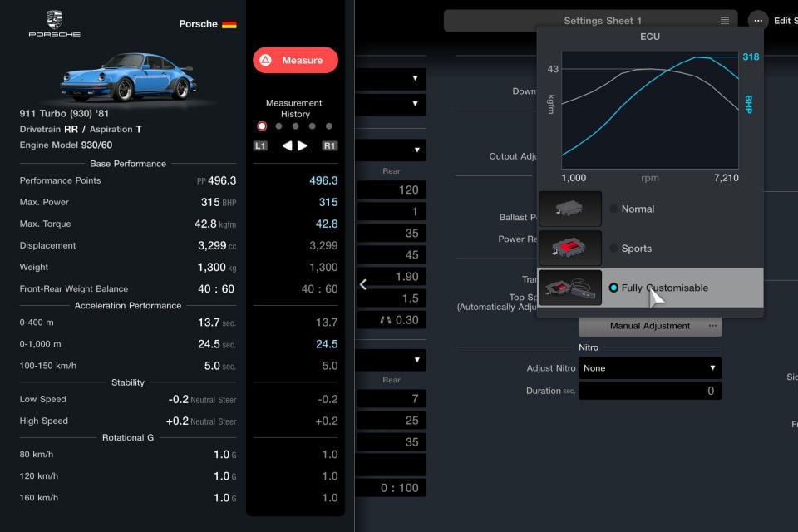Select the fourth measurement history dot
798x532 pixels.
(x=313, y=126)
